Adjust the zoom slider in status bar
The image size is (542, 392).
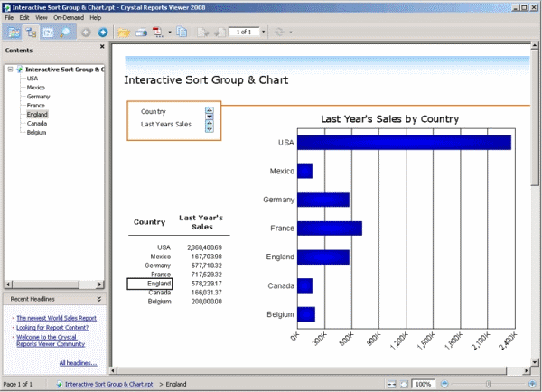pos(489,384)
